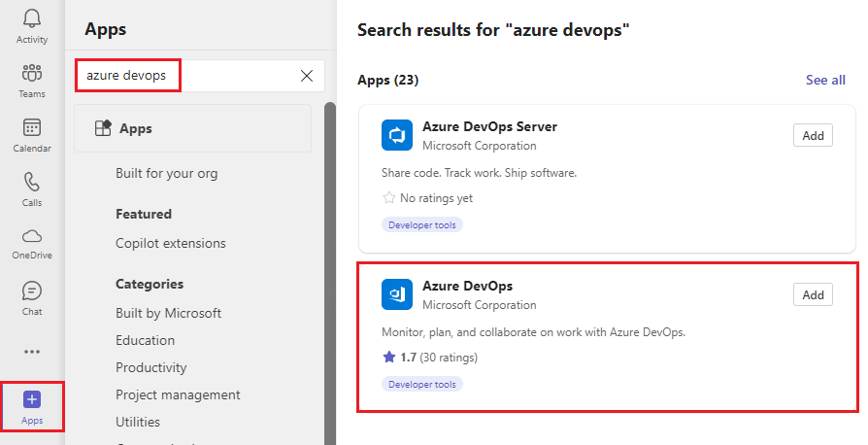
Task: Click the empty star rating icon
Action: coord(389,198)
